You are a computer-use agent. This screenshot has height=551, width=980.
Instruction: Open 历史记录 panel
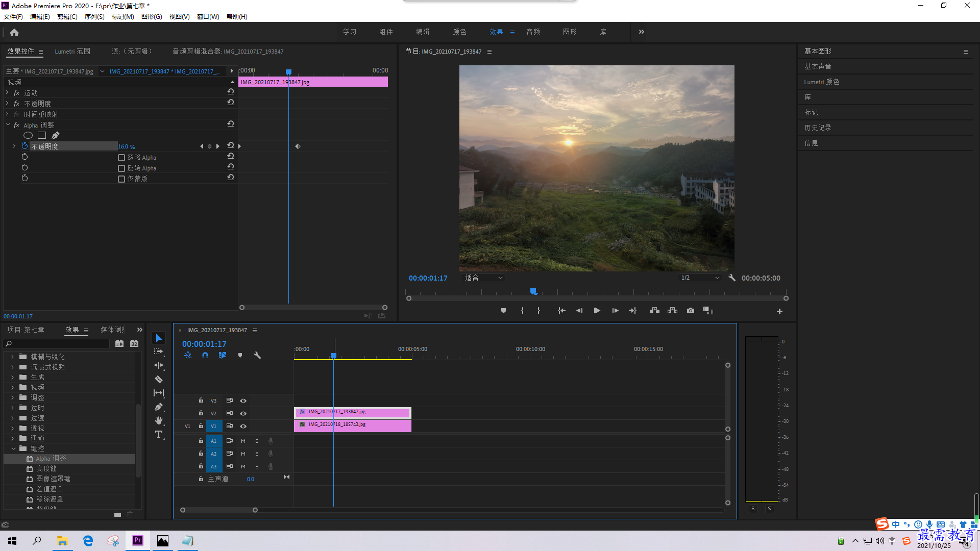pyautogui.click(x=818, y=128)
